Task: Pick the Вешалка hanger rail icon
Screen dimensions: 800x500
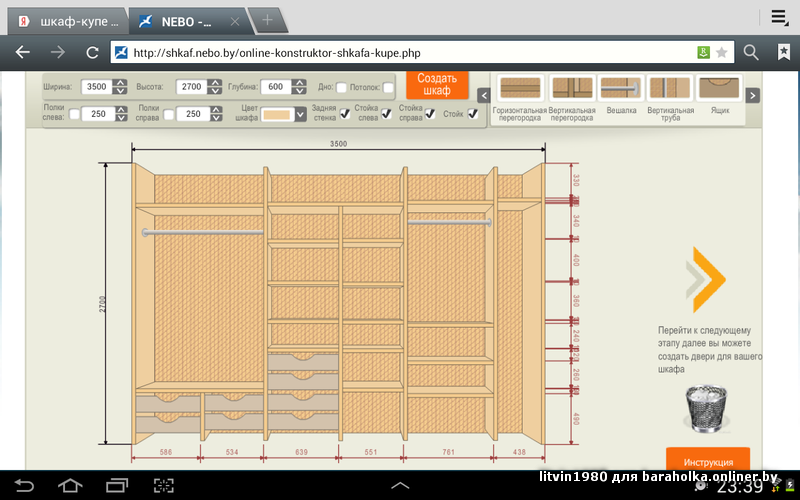Action: [x=621, y=88]
